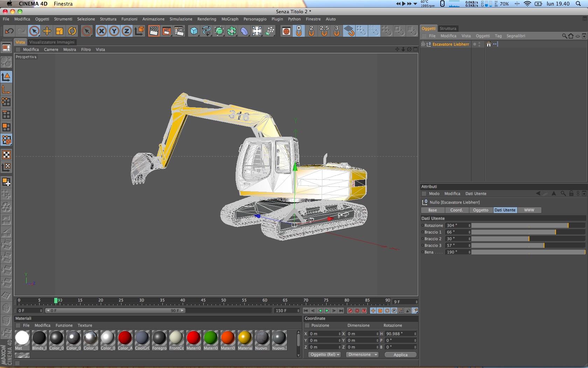Toggle Y axis lock
Image resolution: width=588 pixels, height=368 pixels.
click(x=114, y=31)
